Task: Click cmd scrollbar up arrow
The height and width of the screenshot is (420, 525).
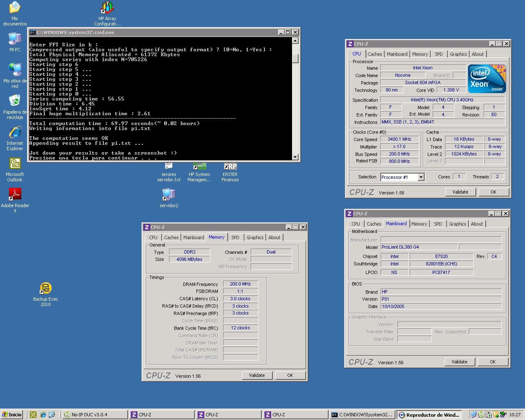Action: [x=295, y=40]
